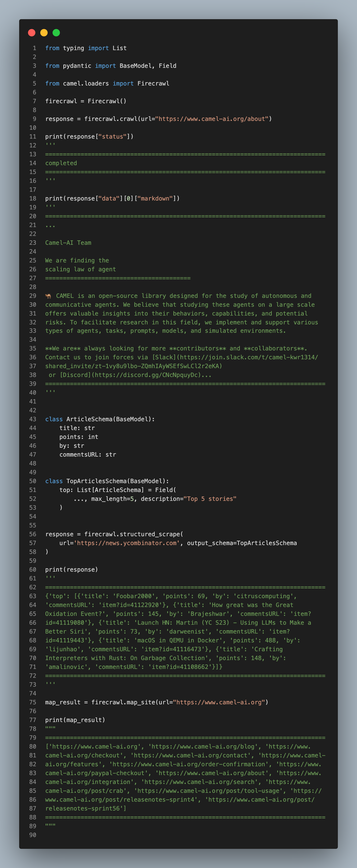
Task: Click the print(map_result) statement
Action: [75, 720]
